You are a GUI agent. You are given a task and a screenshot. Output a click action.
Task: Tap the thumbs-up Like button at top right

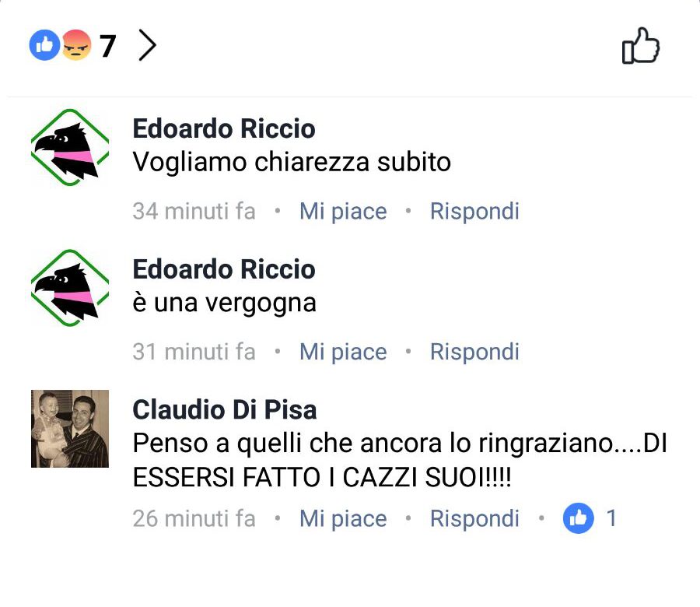pos(641,46)
